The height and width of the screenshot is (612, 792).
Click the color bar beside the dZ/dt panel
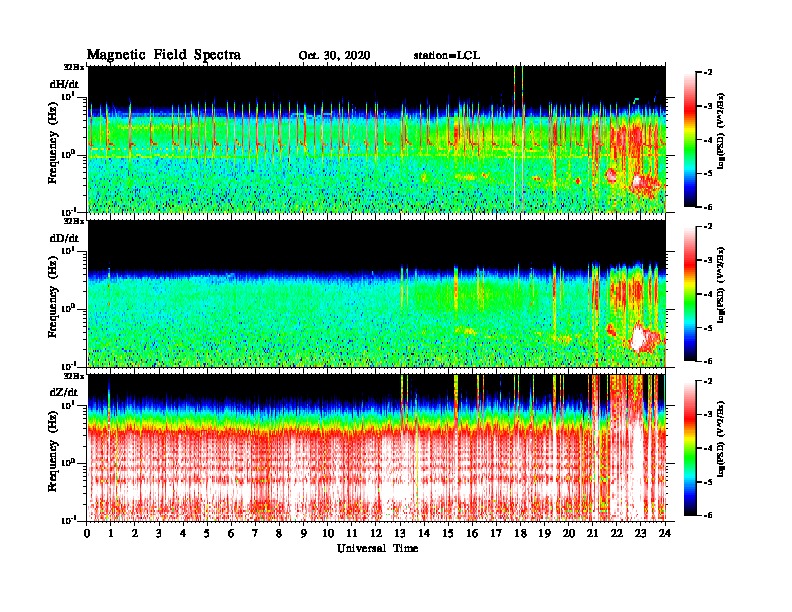click(x=690, y=448)
